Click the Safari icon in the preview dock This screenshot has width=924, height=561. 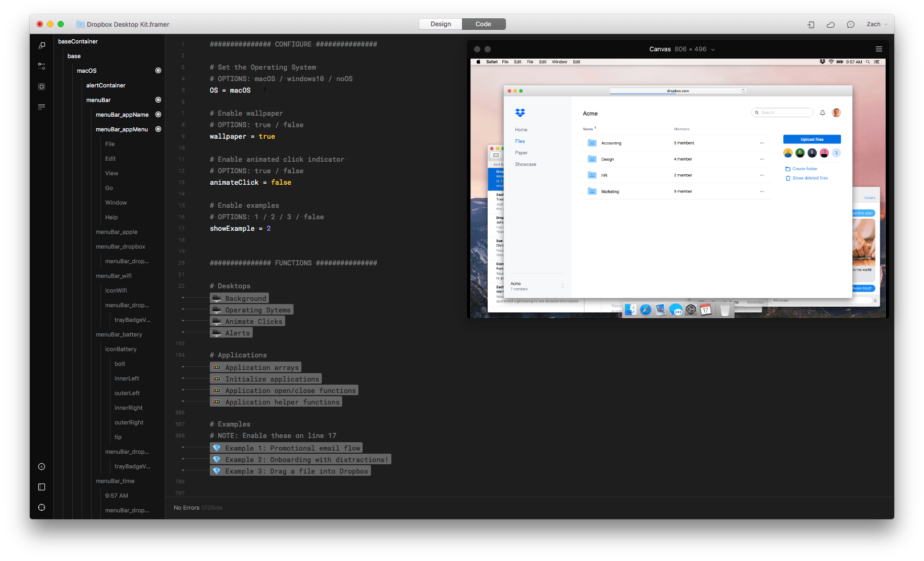click(x=646, y=310)
